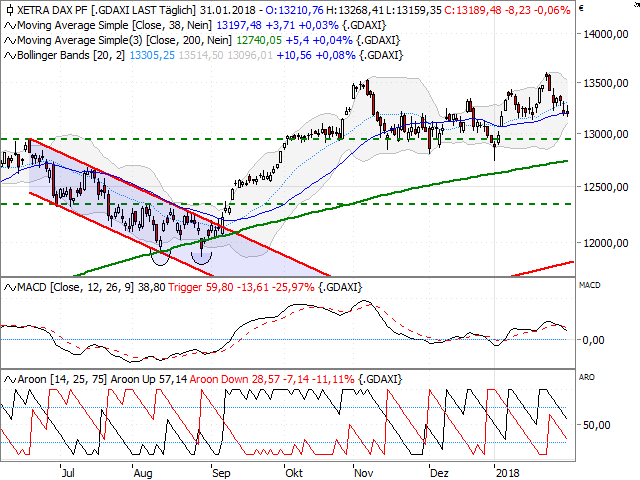Click the Okt marker on time axis
Viewport: 640px width, 480px height.
click(294, 473)
